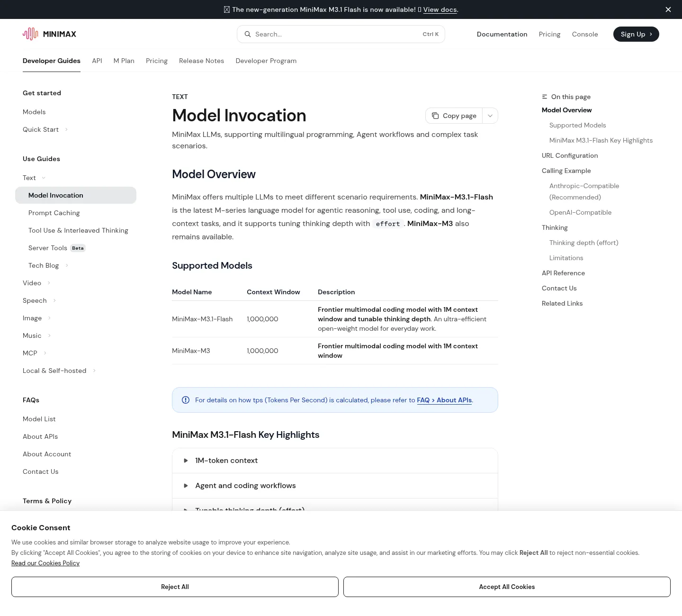This screenshot has height=616, width=682.
Task: Open the View docs link in banner
Action: click(440, 9)
